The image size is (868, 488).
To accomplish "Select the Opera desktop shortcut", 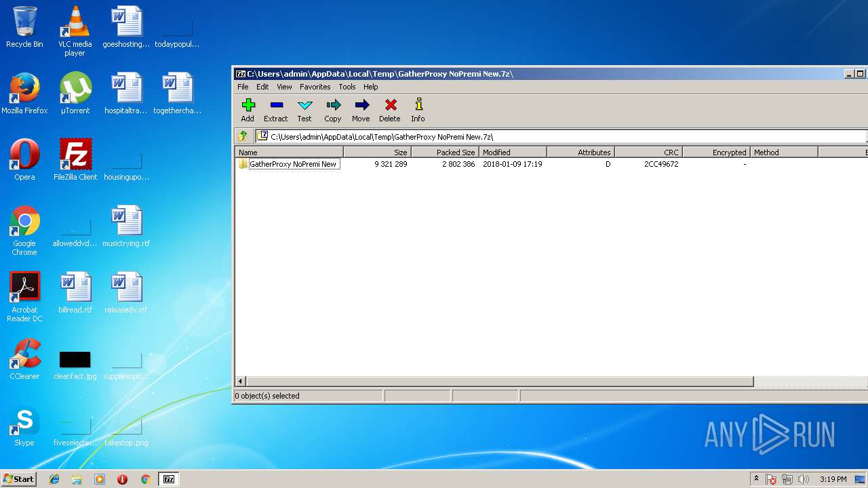I will 24,160.
